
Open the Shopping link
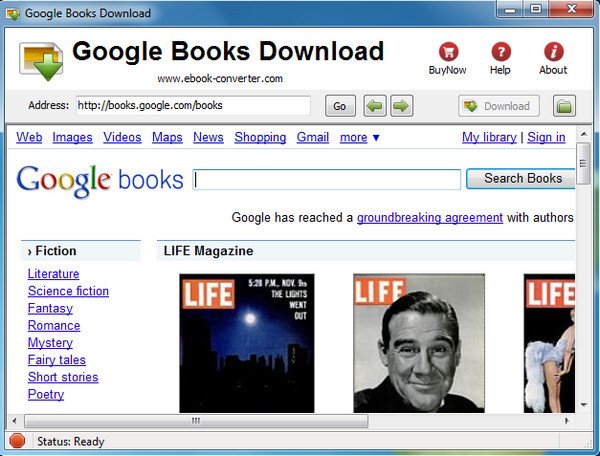(x=260, y=137)
